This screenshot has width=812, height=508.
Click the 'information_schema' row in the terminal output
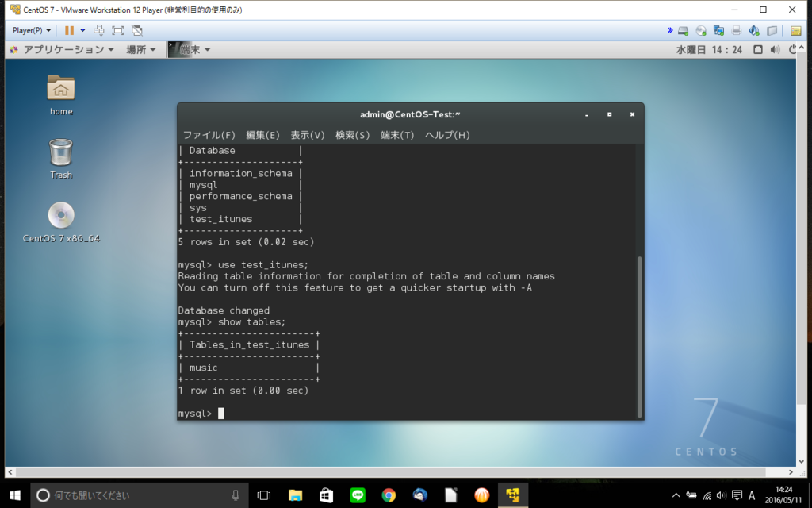pyautogui.click(x=240, y=174)
